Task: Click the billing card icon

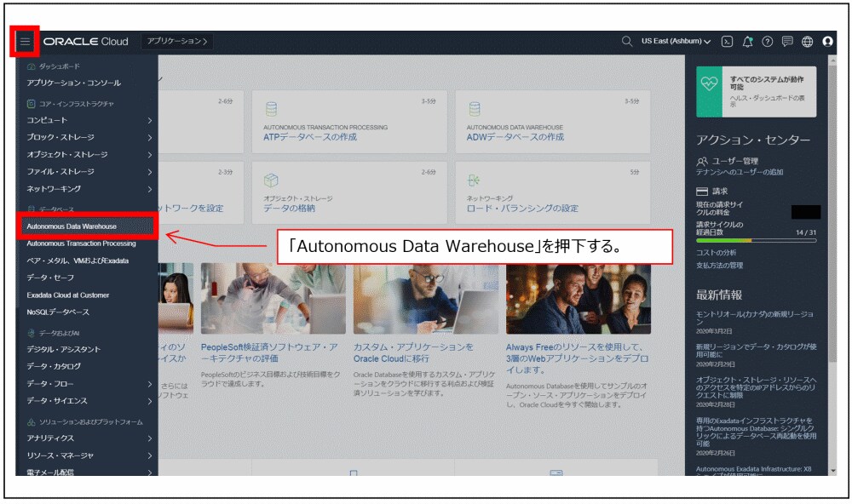Action: (702, 192)
